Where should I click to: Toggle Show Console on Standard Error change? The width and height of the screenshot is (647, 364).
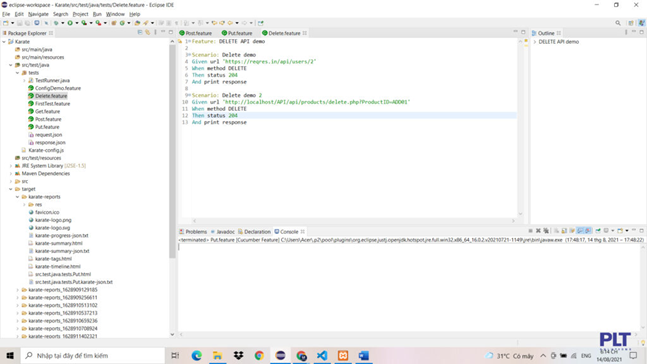588,231
